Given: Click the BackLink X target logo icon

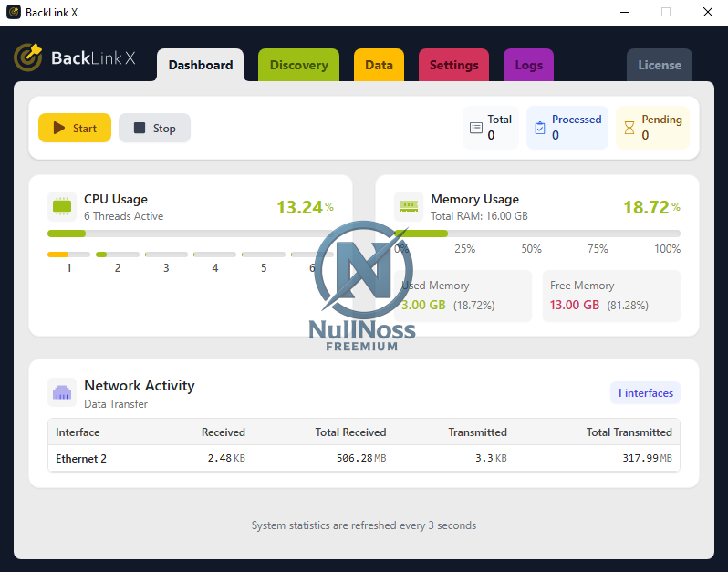Looking at the screenshot, I should pos(28,57).
